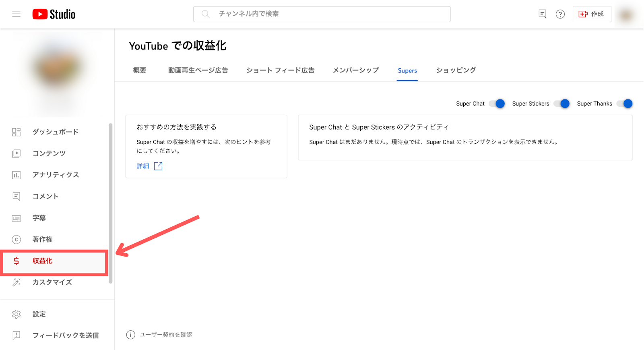Open コンテンツ in the sidebar
This screenshot has width=644, height=350.
pyautogui.click(x=49, y=153)
